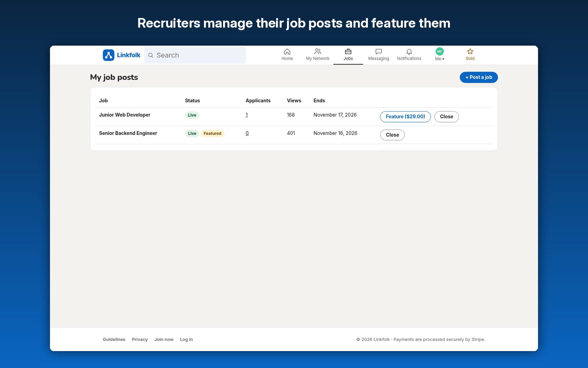
Task: Click the Gold star icon
Action: (x=470, y=52)
